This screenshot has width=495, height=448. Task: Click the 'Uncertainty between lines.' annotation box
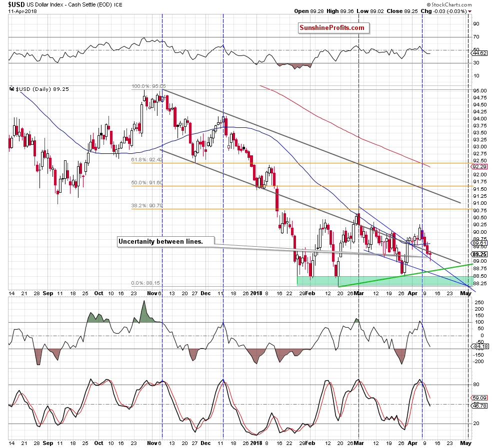pos(165,242)
